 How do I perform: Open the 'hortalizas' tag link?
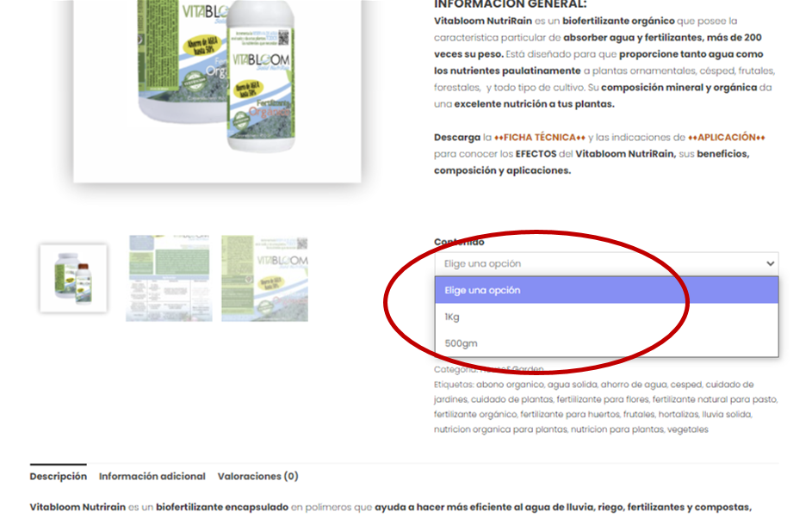click(678, 414)
